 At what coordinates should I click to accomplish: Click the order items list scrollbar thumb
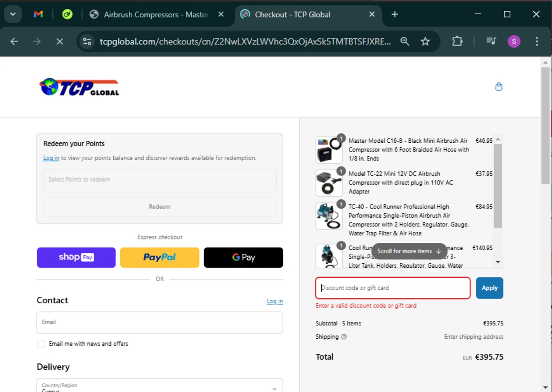pyautogui.click(x=498, y=186)
